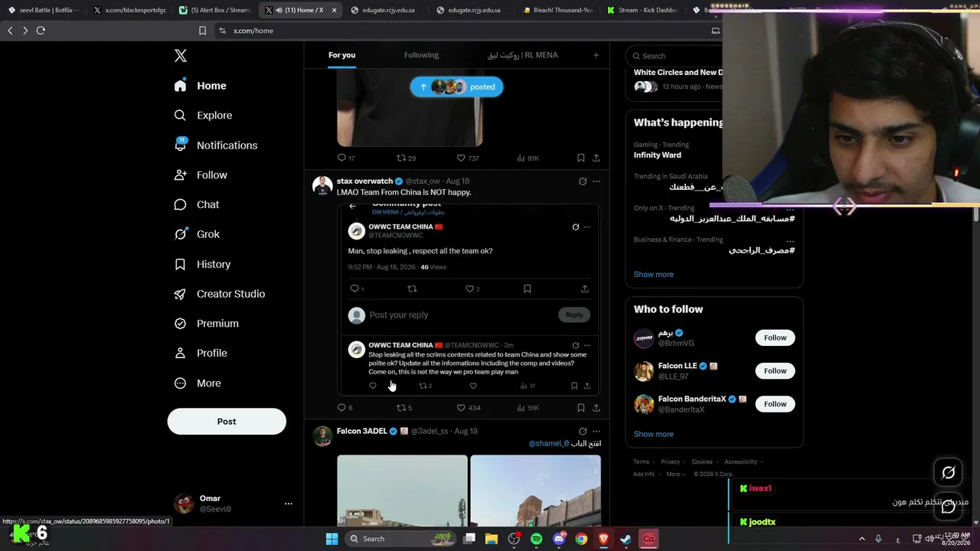The image size is (980, 551).
Task: Click the browser forward arrow
Action: (x=25, y=31)
